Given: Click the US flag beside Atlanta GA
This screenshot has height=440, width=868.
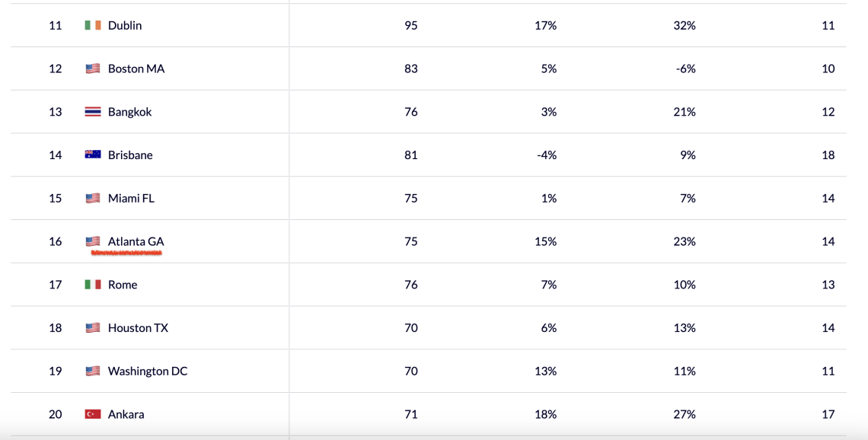Looking at the screenshot, I should 93,241.
